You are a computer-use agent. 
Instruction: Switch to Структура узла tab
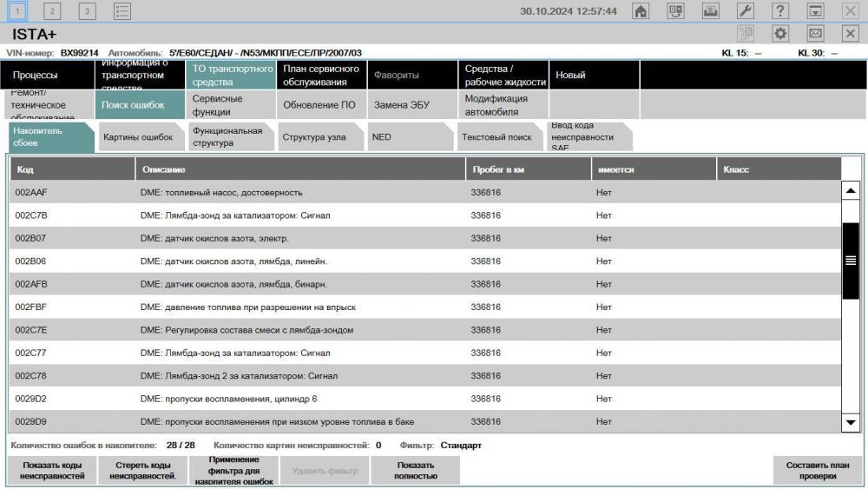320,136
